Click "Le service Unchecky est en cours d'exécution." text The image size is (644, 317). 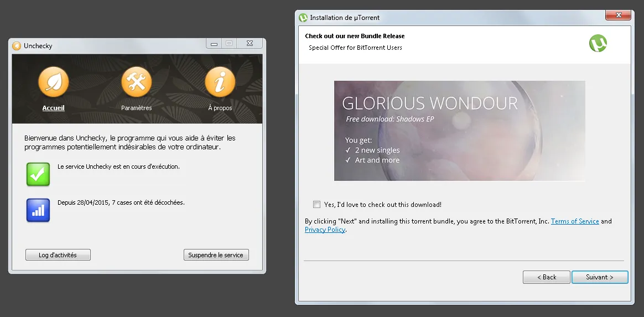[118, 167]
